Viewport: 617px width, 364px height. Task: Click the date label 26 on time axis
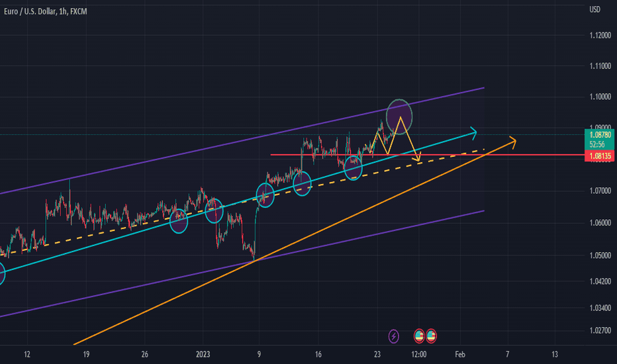(x=145, y=354)
